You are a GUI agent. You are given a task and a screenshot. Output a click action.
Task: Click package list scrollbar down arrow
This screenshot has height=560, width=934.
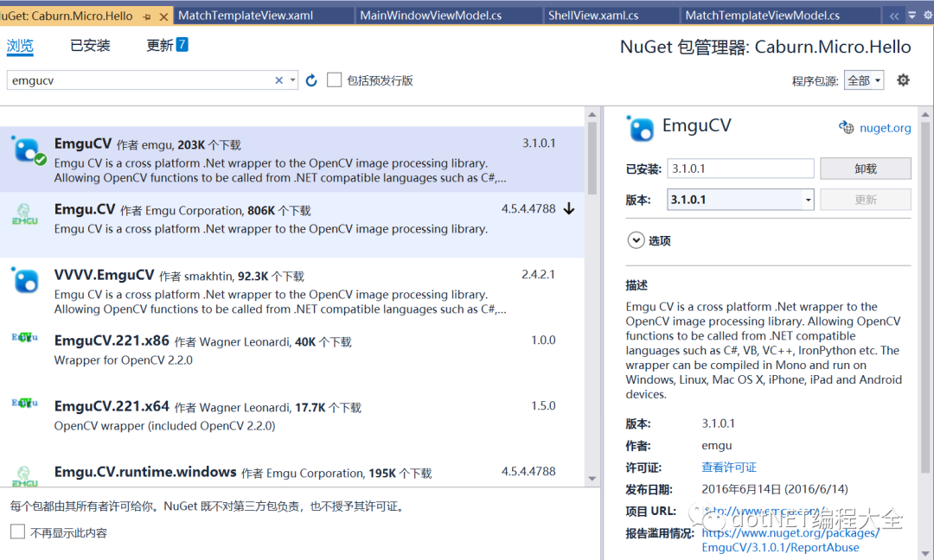click(x=592, y=479)
